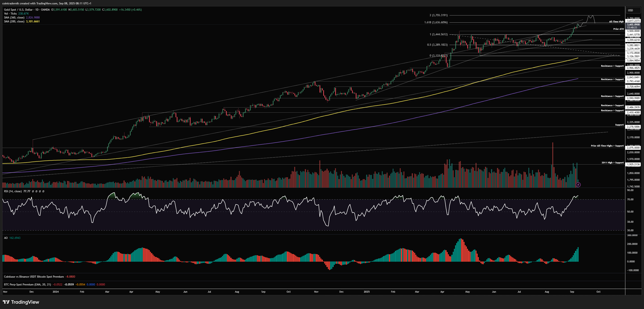The image size is (644, 309).
Task: Click the price label 2,486.2935
Action: 633,108
